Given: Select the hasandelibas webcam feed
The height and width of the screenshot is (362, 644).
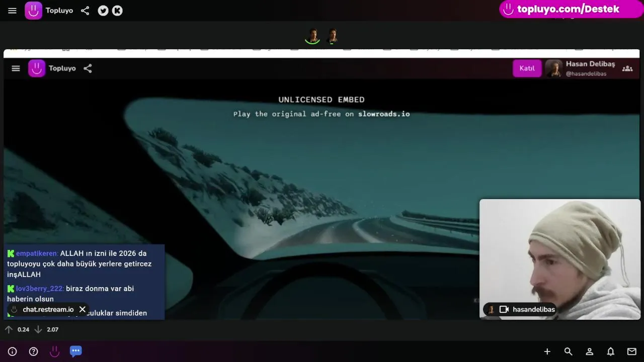Looking at the screenshot, I should (560, 259).
